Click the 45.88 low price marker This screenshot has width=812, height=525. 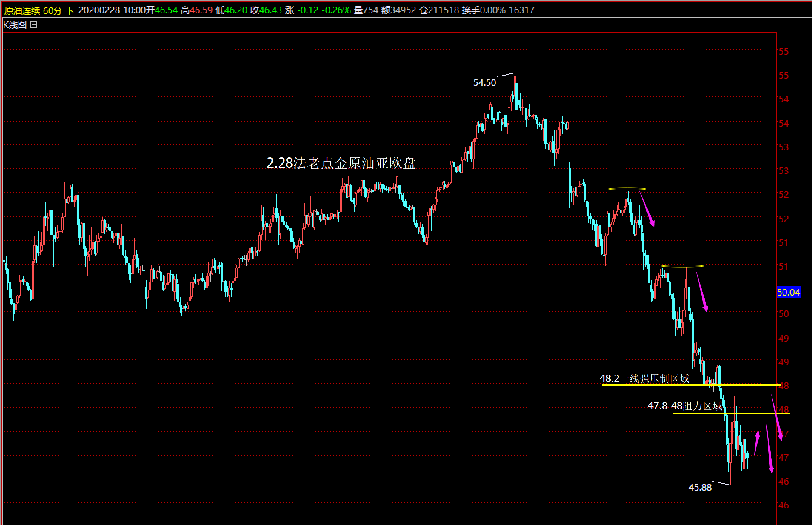pos(699,487)
